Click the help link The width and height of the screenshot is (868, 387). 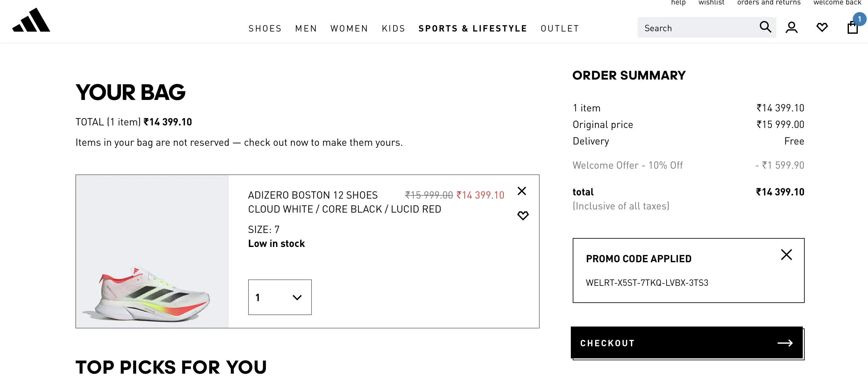tap(678, 3)
